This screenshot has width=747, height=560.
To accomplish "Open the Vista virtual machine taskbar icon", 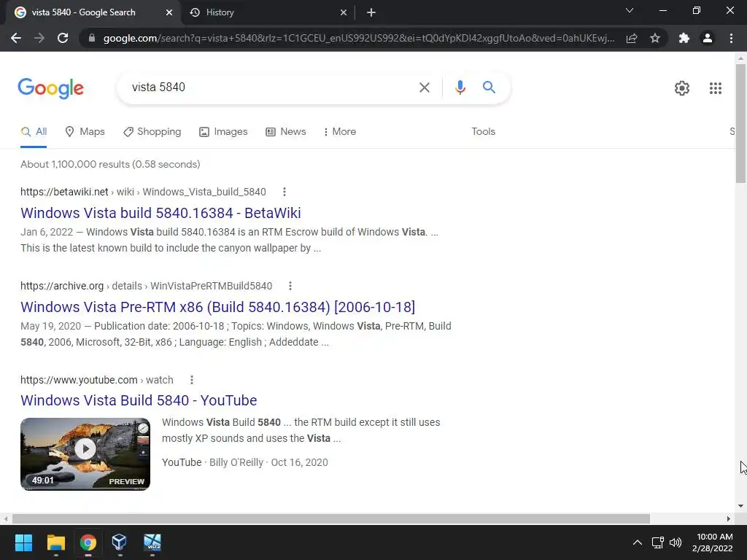I will [152, 542].
